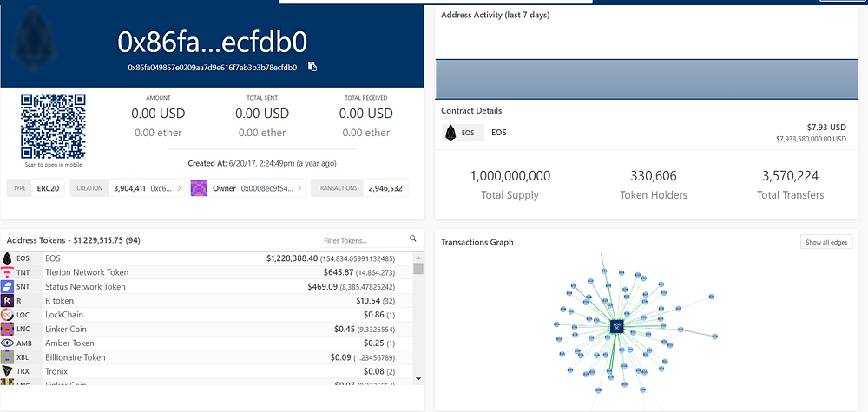Click the Owner identicon avatar
The width and height of the screenshot is (868, 412).
click(199, 188)
